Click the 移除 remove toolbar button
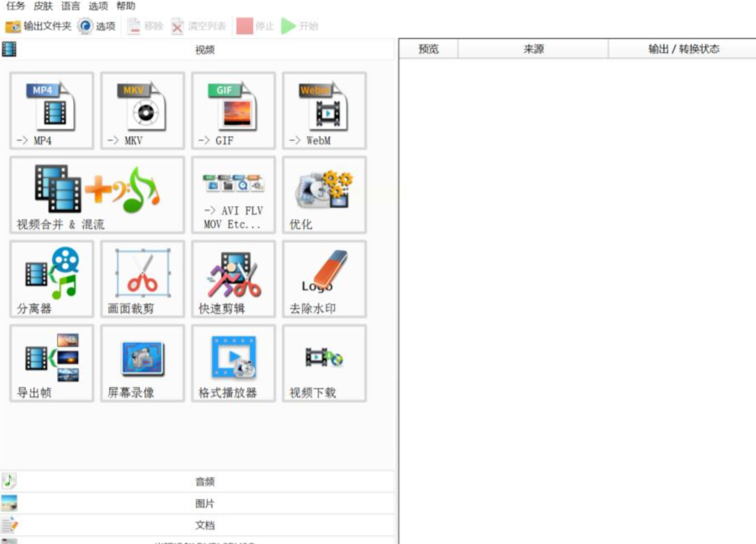This screenshot has width=756, height=544. click(x=146, y=26)
